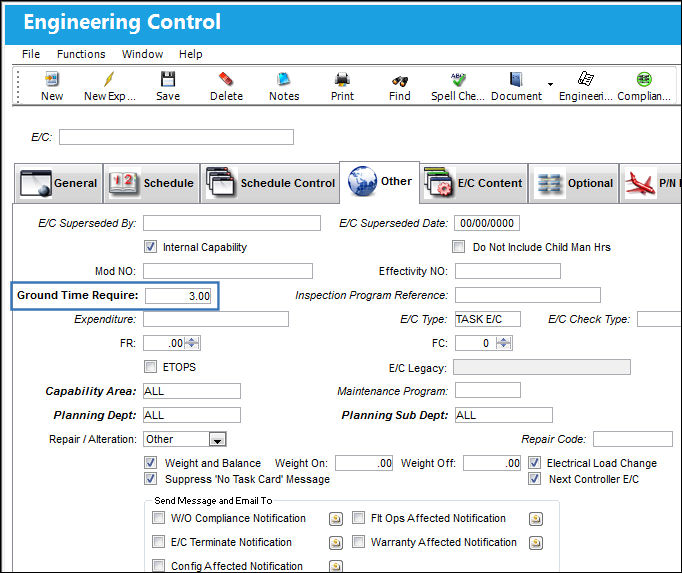Image resolution: width=682 pixels, height=573 pixels.
Task: Click recipient icon for W/O Compliance Notification
Action: point(336,519)
